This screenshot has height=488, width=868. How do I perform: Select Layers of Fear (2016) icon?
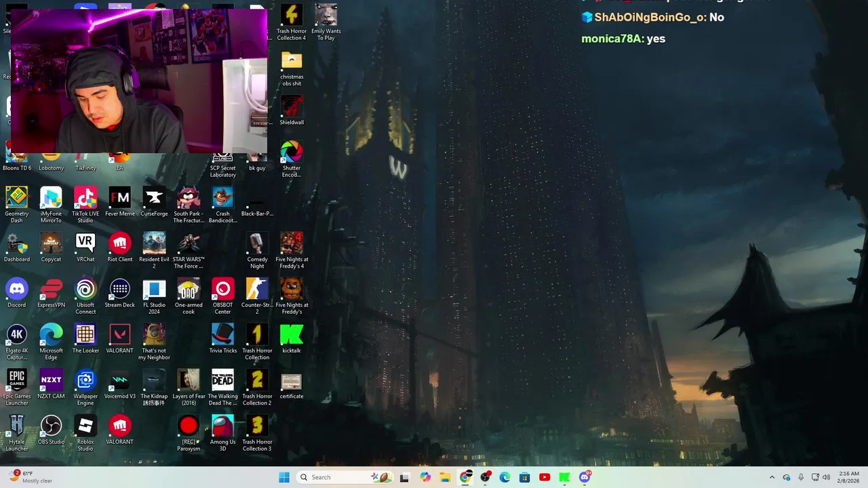[x=189, y=387]
